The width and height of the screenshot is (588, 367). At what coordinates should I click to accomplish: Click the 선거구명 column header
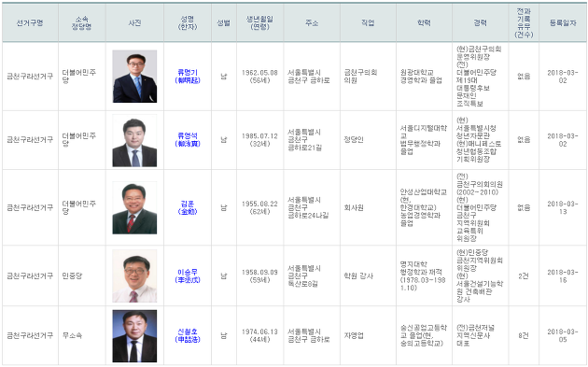(30, 23)
